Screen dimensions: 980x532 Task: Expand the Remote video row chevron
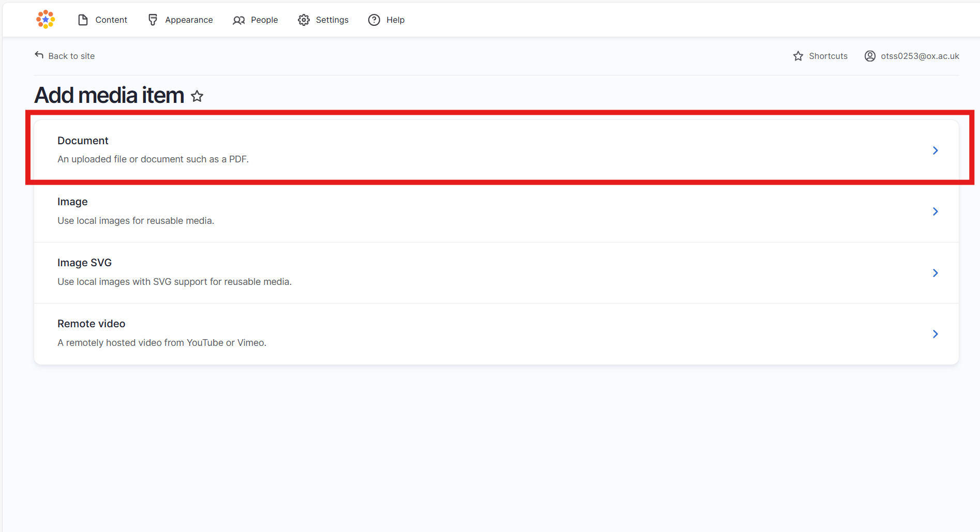[935, 334]
